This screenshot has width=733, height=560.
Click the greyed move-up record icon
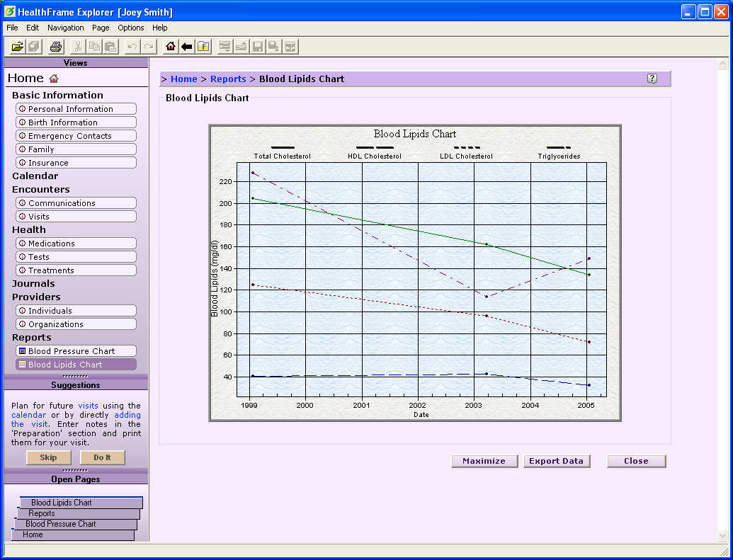242,47
